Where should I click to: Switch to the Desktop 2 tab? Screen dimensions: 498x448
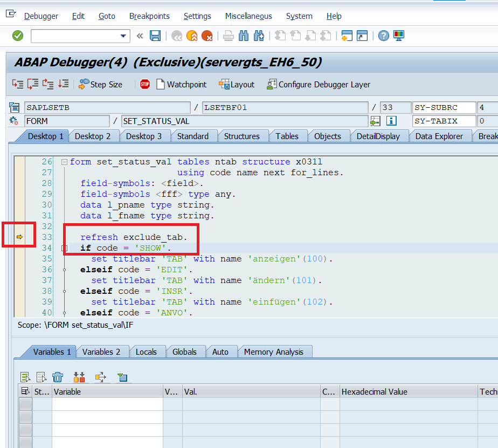coord(93,136)
